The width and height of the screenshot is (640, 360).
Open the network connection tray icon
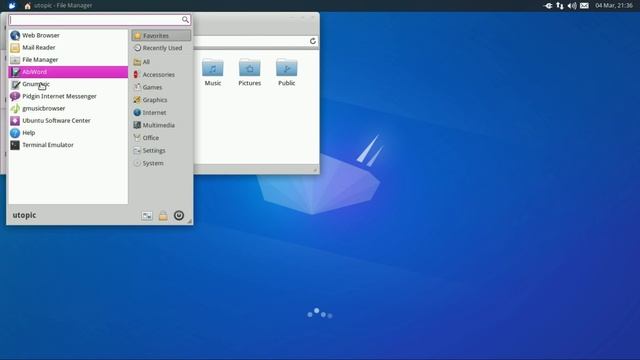(560, 6)
